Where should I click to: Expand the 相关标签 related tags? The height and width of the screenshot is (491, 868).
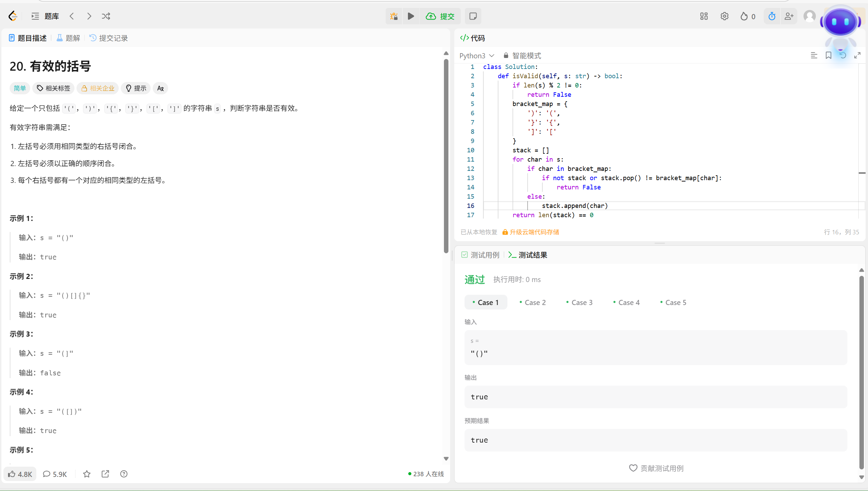click(54, 88)
